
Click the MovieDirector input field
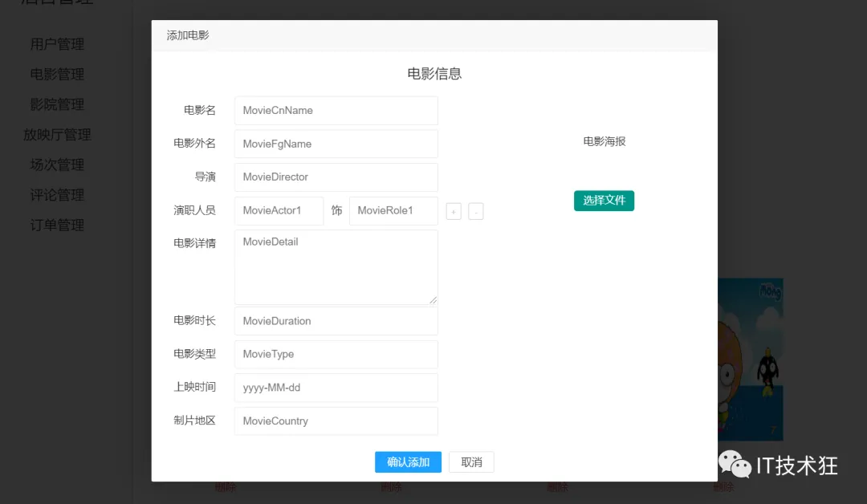click(x=336, y=177)
